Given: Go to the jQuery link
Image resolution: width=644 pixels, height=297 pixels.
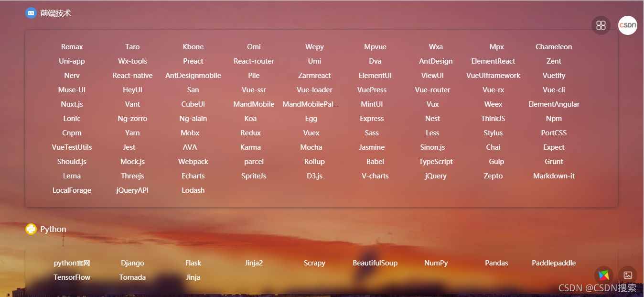Looking at the screenshot, I should (436, 176).
